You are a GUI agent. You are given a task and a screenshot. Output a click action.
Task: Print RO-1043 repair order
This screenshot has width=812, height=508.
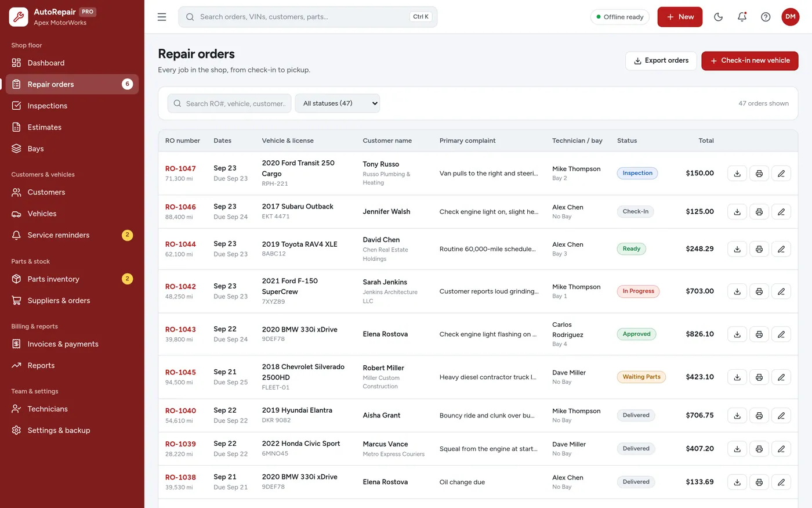pos(759,334)
